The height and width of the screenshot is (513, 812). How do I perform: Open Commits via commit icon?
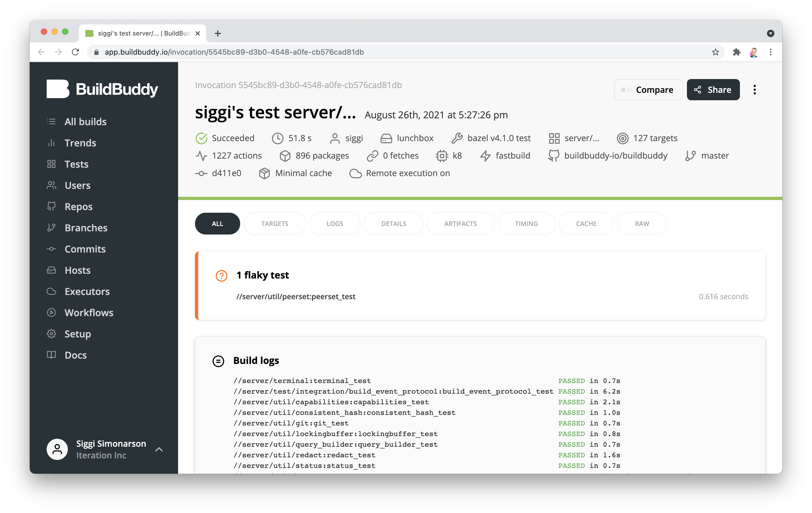tap(51, 249)
